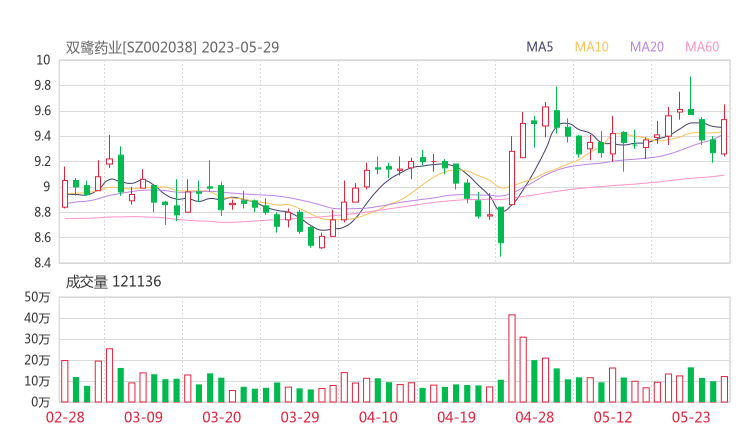The height and width of the screenshot is (440, 740).
Task: Click the 10万 volume axis label
Action: 37,381
